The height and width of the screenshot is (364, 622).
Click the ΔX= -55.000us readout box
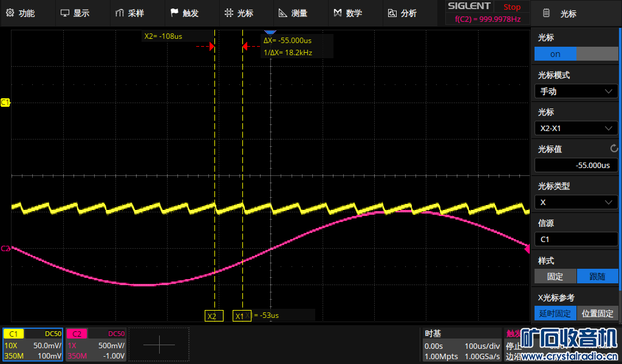click(x=287, y=41)
